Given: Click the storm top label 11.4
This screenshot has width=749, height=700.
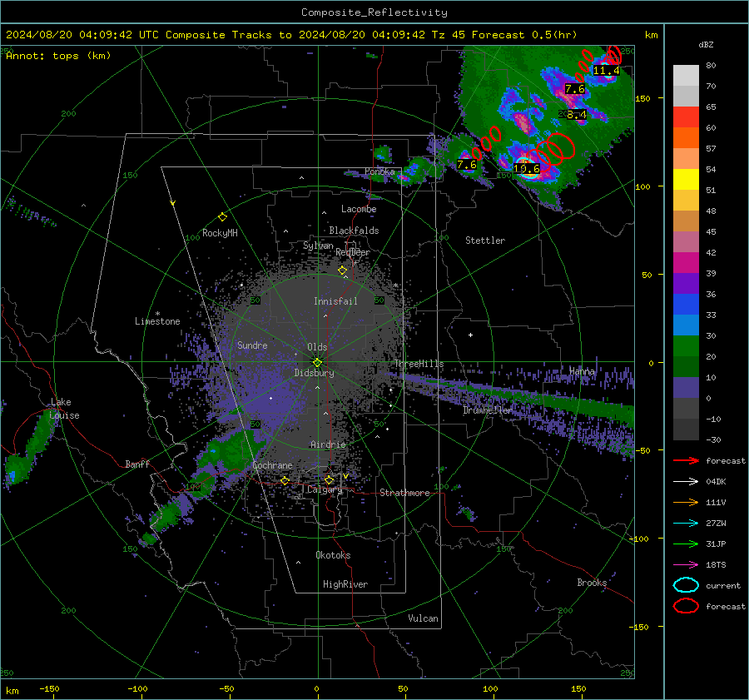Looking at the screenshot, I should tap(606, 71).
